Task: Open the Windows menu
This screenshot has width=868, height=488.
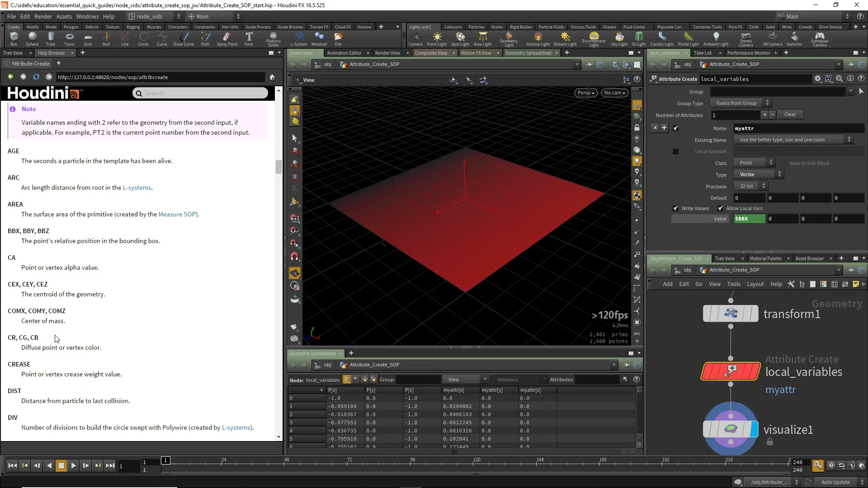Action: tap(87, 16)
